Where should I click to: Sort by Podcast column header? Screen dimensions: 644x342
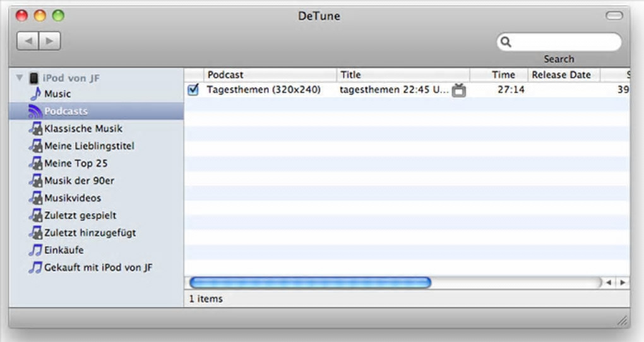point(270,74)
